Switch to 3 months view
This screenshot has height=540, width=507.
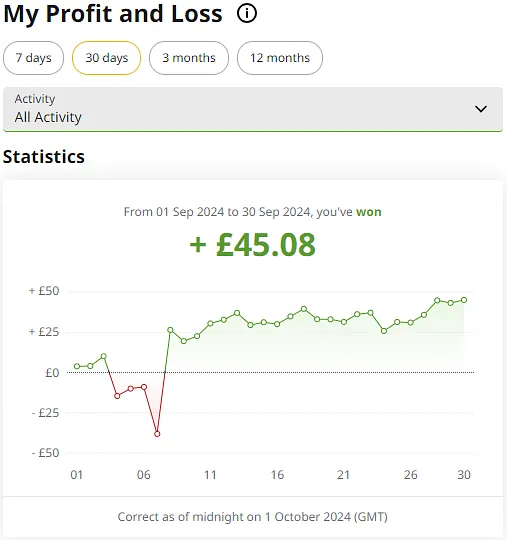(x=189, y=58)
